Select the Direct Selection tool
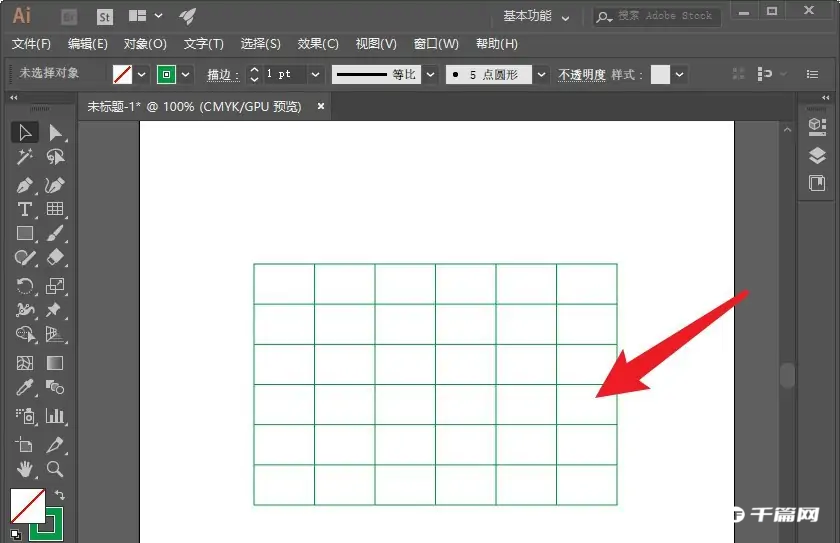This screenshot has width=840, height=543. click(55, 133)
